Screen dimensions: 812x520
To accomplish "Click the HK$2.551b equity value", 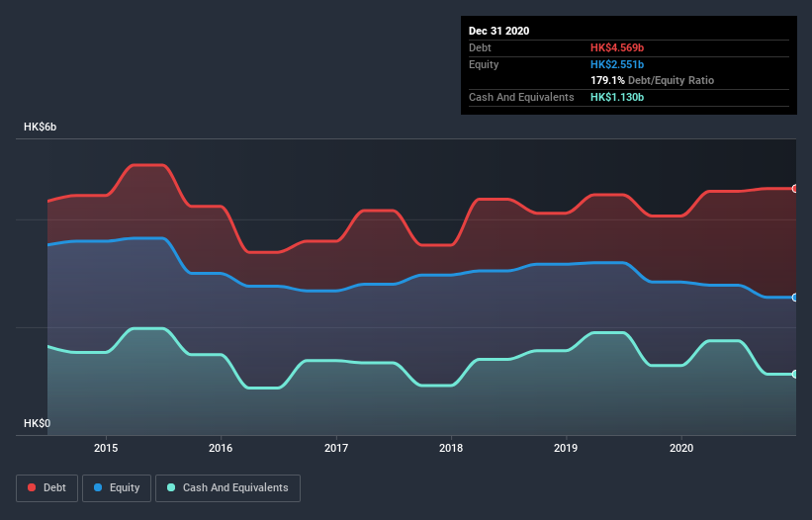I will 617,64.
